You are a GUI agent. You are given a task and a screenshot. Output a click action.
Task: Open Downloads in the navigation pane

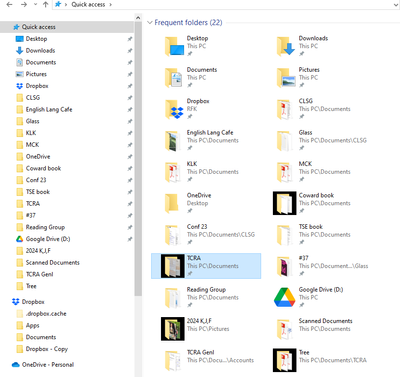[x=40, y=51]
